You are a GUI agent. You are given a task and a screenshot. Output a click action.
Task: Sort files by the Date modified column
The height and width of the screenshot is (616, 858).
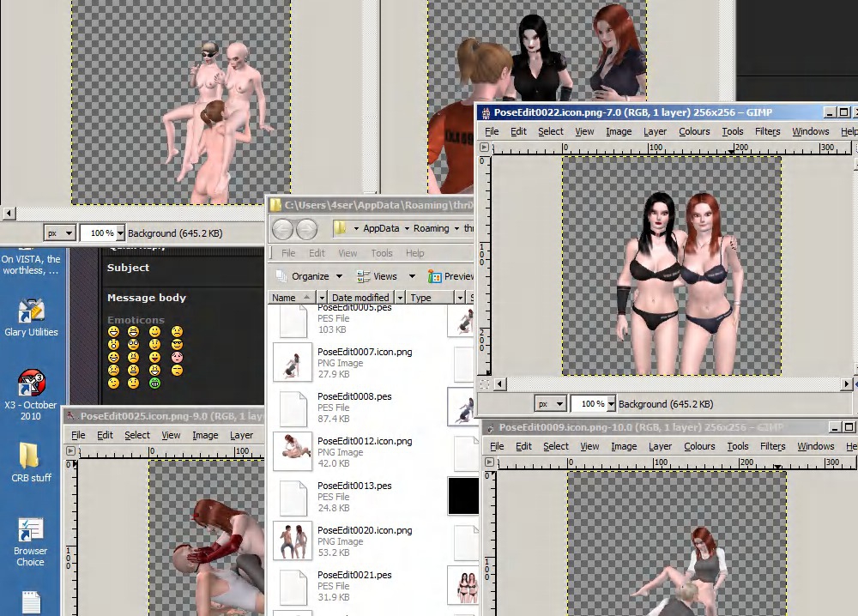(x=361, y=298)
